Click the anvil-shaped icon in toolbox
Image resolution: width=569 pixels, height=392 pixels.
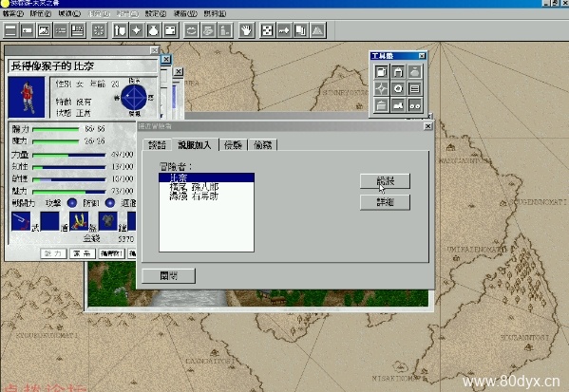[x=398, y=105]
